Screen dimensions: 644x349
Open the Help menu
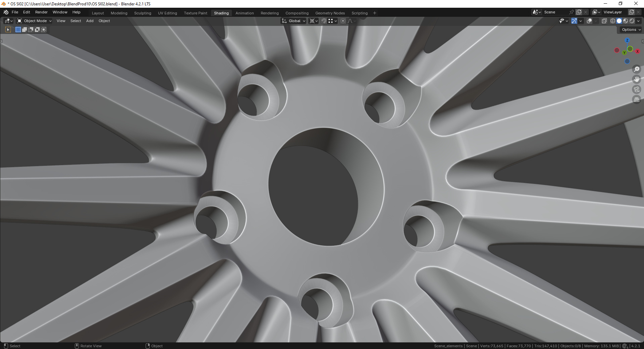click(x=77, y=12)
